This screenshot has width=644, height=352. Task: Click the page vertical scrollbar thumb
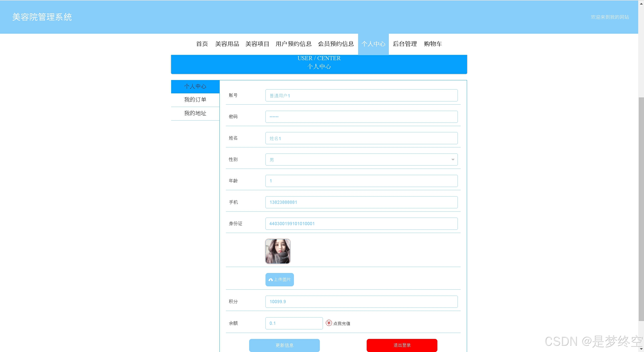click(x=641, y=209)
